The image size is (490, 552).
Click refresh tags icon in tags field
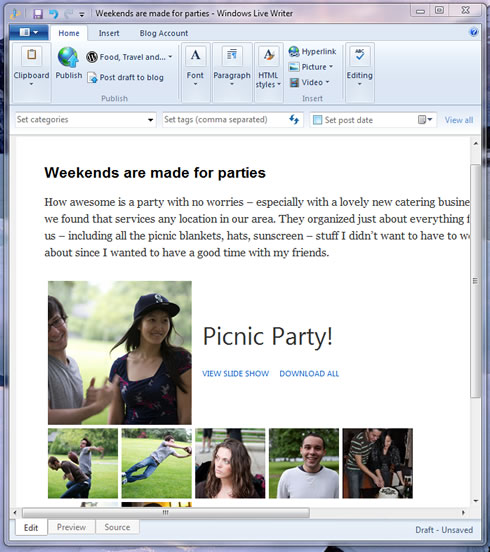[x=294, y=119]
